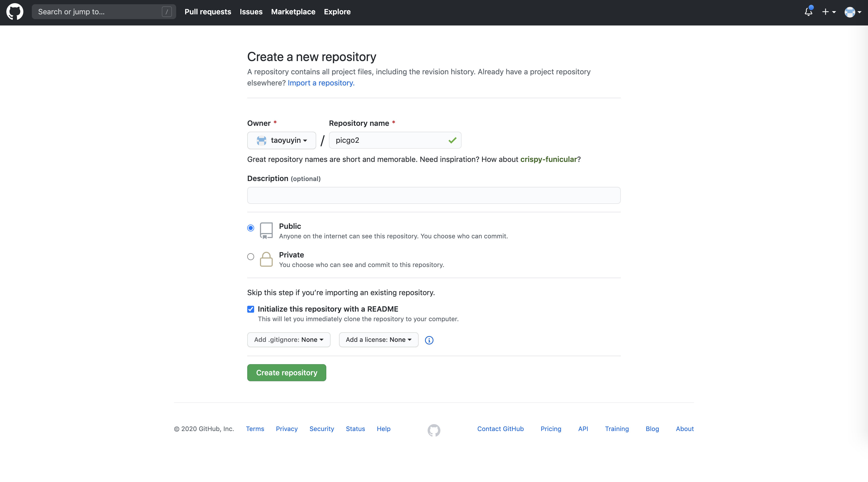868x482 pixels.
Task: Go to Pull requests in navbar
Action: tap(207, 12)
